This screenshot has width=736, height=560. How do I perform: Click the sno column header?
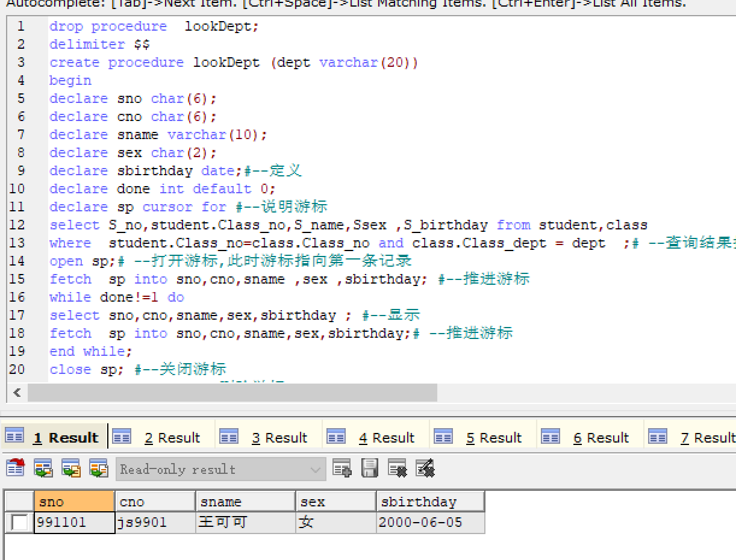(x=74, y=502)
